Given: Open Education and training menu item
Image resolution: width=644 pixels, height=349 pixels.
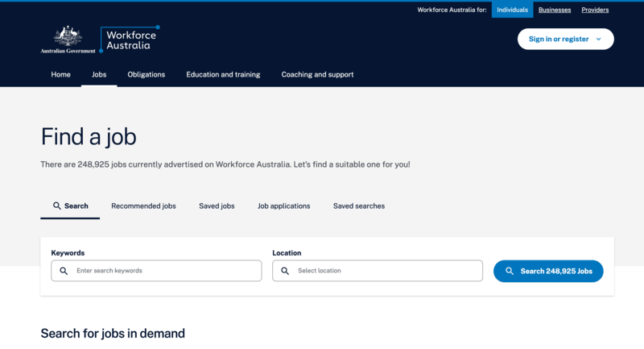Looking at the screenshot, I should pos(223,74).
